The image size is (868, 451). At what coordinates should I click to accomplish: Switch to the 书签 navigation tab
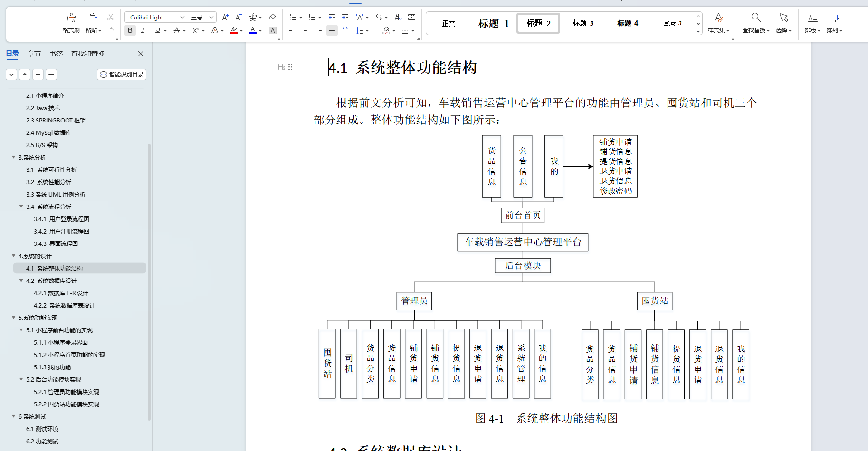(56, 54)
